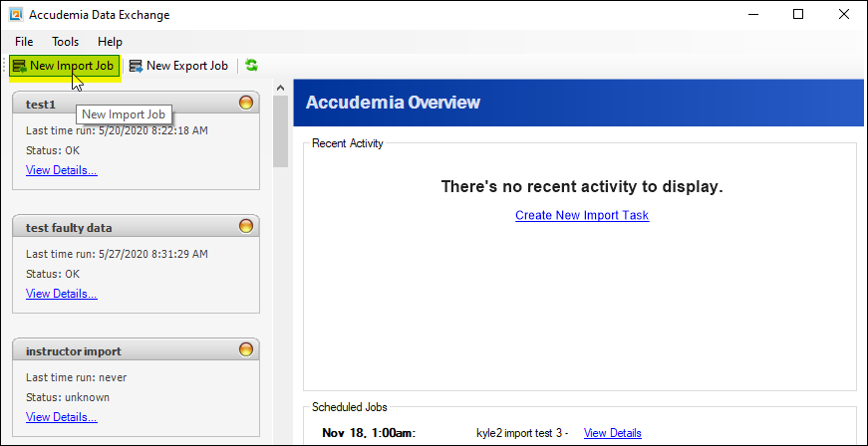Click the Accudemia Data Exchange title bar icon
The image size is (868, 446).
[x=16, y=15]
